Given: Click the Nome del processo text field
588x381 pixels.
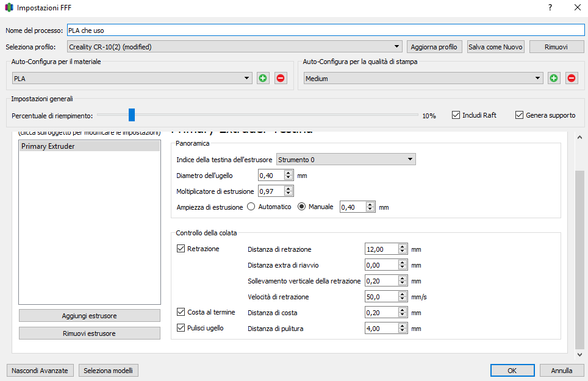Looking at the screenshot, I should pos(325,30).
